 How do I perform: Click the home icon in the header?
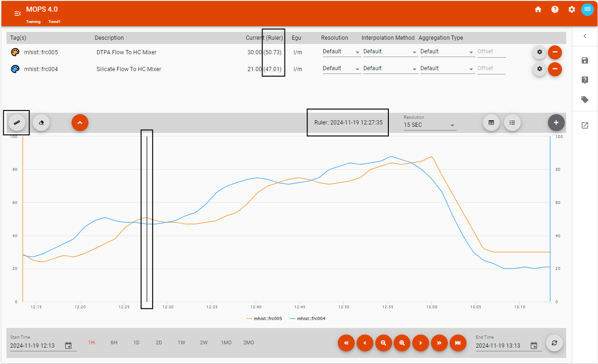tap(538, 9)
